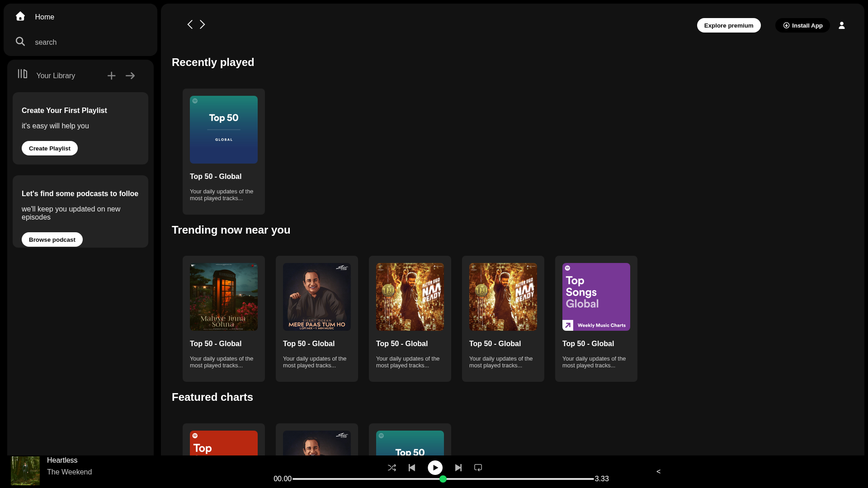Open the user profile icon
The image size is (868, 488).
[842, 25]
